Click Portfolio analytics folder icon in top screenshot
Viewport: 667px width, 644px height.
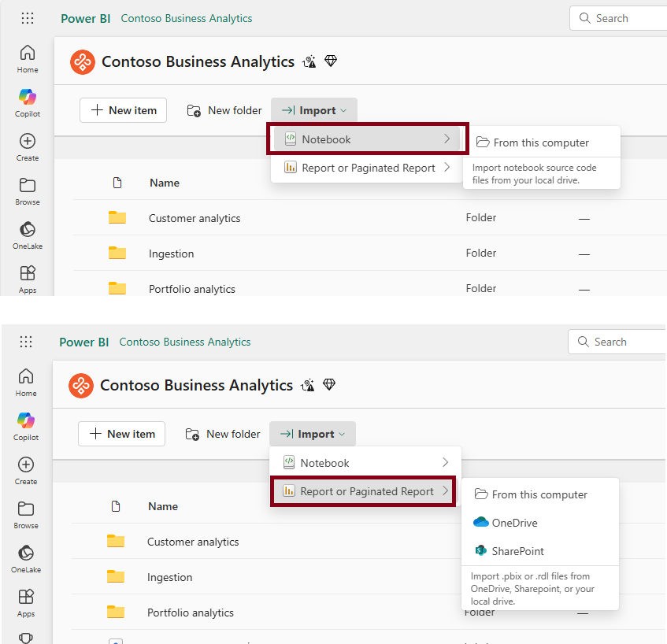coord(117,288)
